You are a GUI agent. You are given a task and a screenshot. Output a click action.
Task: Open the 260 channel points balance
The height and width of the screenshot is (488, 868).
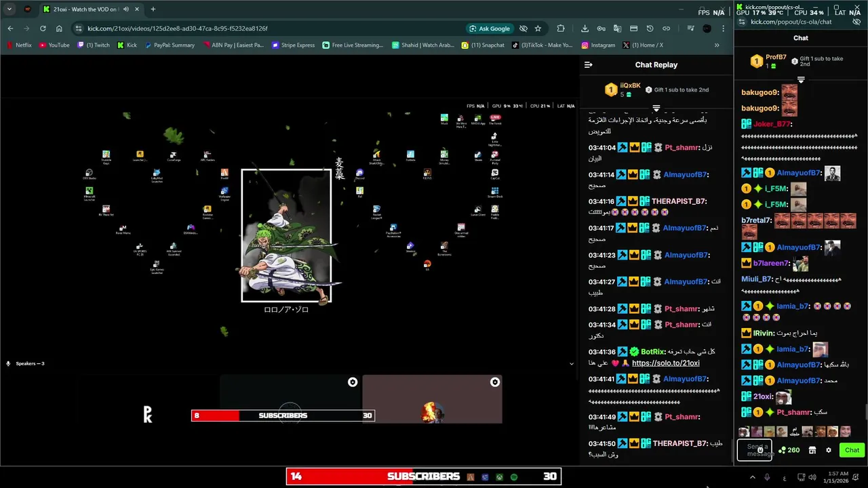coord(789,450)
